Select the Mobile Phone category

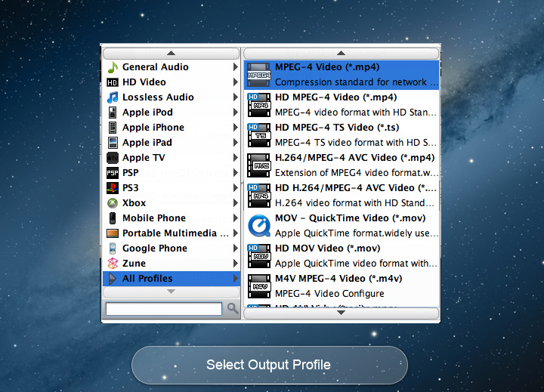pyautogui.click(x=172, y=218)
